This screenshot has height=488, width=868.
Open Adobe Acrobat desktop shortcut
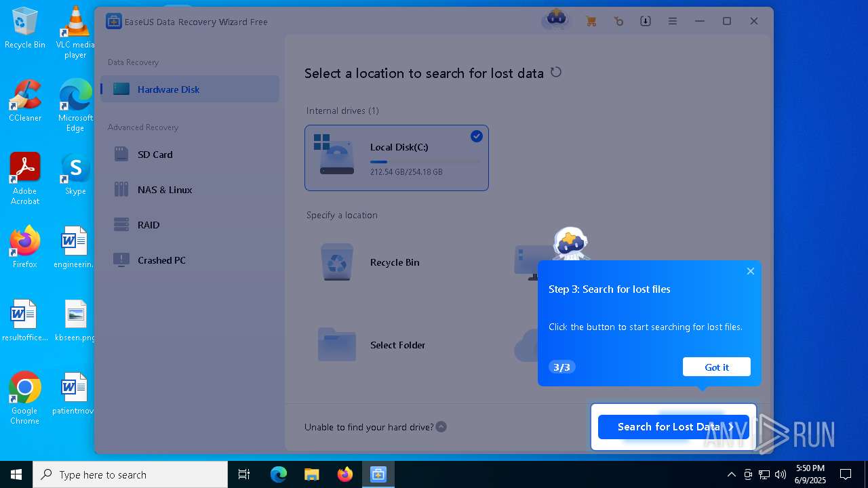(x=25, y=179)
